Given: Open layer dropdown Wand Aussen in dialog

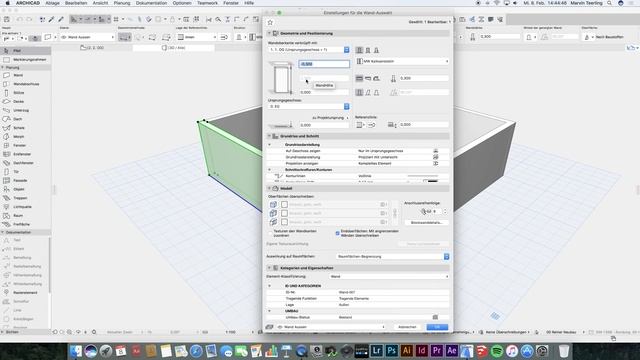Looking at the screenshot, I should coord(331,327).
